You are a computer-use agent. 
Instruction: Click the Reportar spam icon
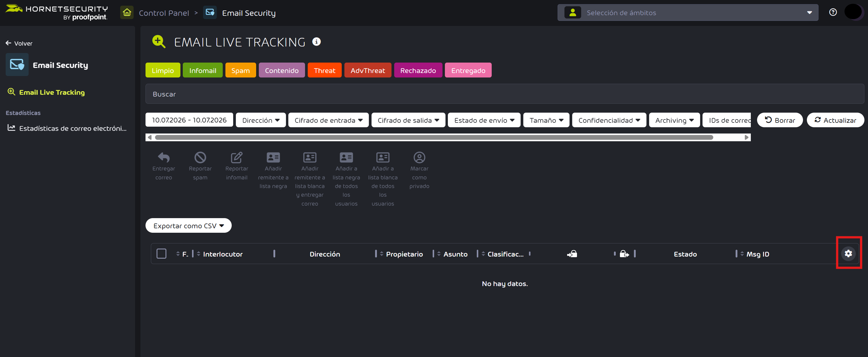click(x=200, y=157)
